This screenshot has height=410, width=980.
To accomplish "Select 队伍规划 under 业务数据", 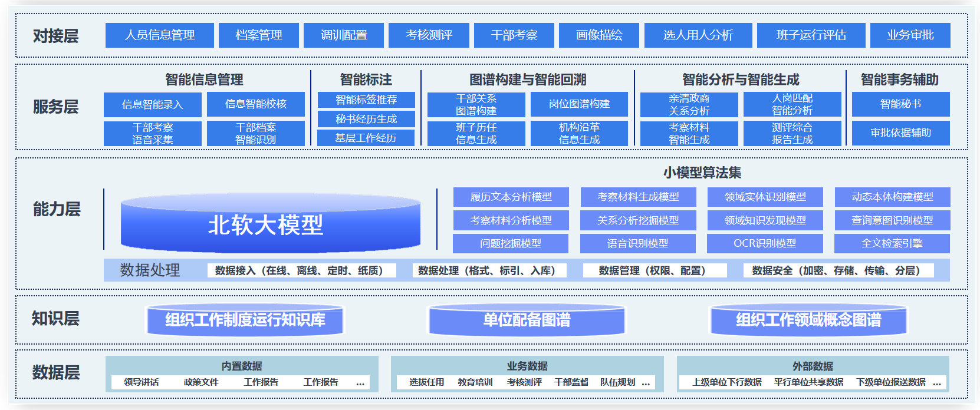I will point(618,382).
